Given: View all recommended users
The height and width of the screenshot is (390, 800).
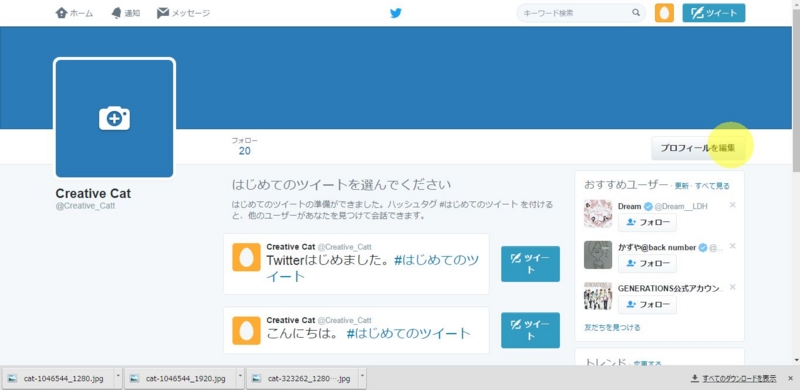Looking at the screenshot, I should tap(712, 186).
